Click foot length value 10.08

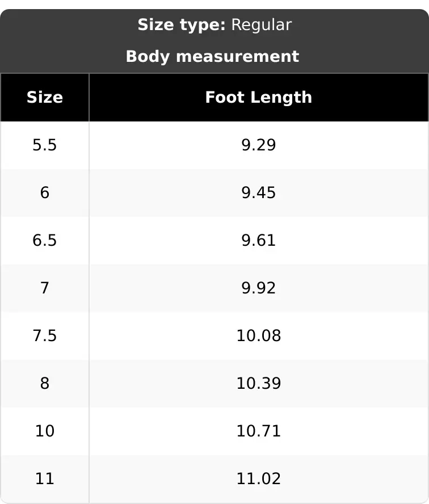(259, 335)
